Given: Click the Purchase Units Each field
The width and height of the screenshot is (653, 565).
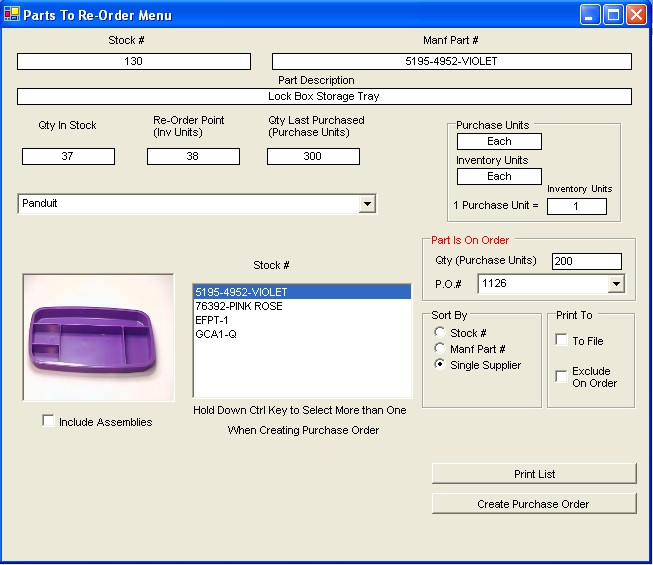Looking at the screenshot, I should click(x=499, y=141).
